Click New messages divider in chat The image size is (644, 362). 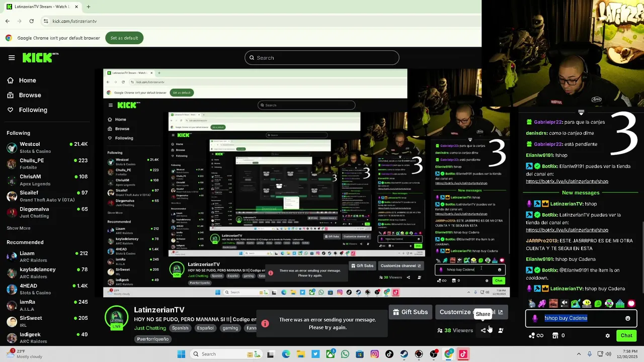point(581,193)
